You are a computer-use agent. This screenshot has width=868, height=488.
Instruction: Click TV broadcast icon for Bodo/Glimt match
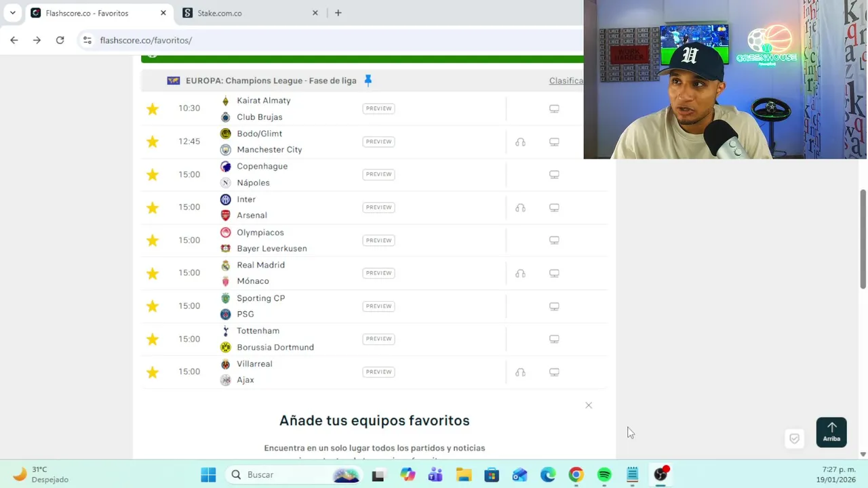tap(554, 142)
